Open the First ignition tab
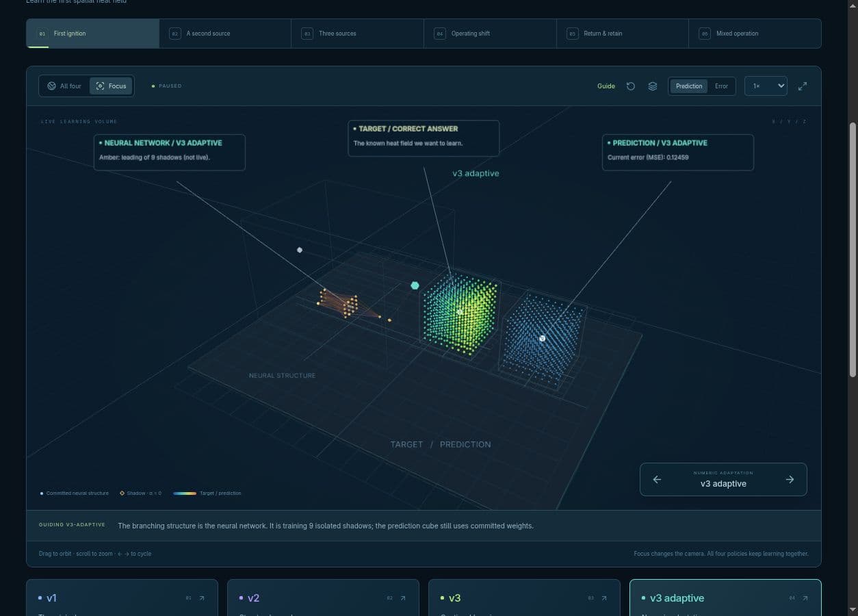This screenshot has width=858, height=616. (x=93, y=34)
